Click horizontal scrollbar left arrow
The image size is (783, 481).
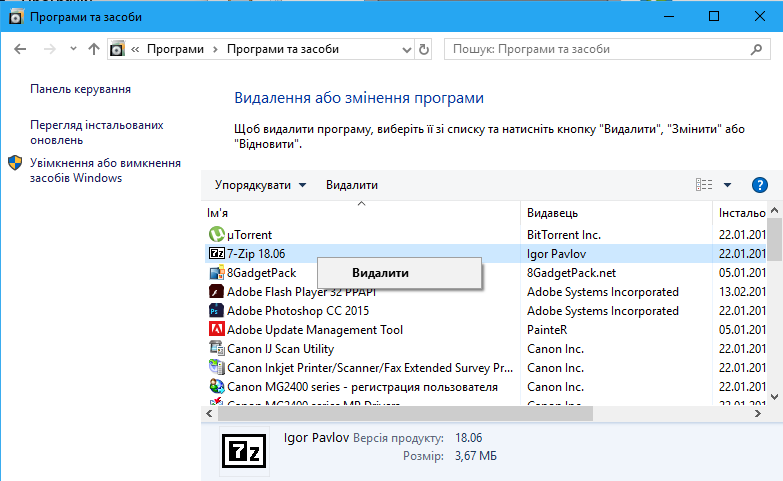pyautogui.click(x=209, y=414)
